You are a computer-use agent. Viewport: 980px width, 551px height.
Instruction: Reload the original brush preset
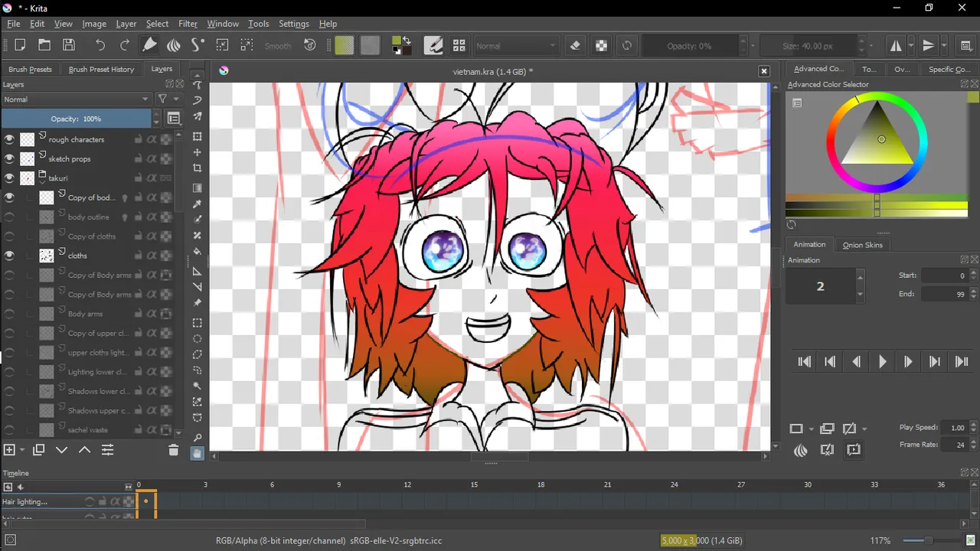pyautogui.click(x=627, y=45)
